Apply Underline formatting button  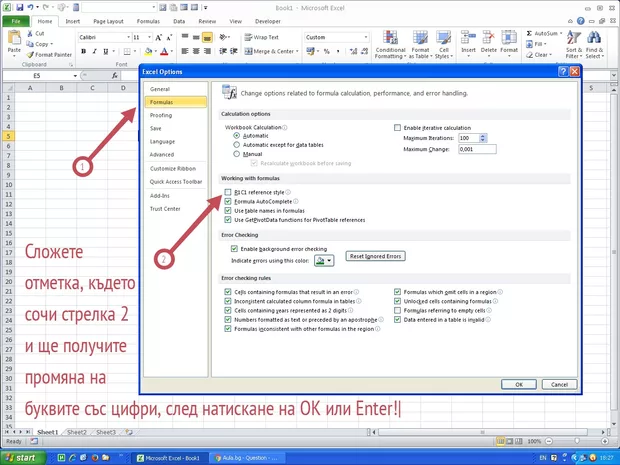[x=106, y=51]
